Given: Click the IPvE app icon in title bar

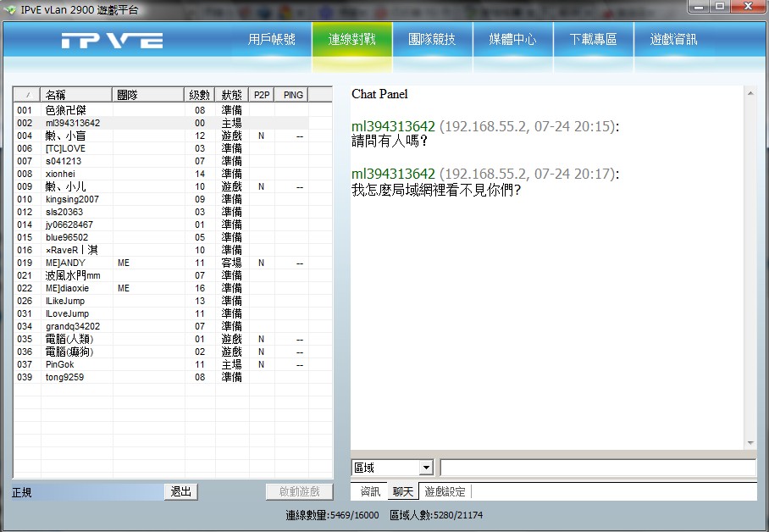Looking at the screenshot, I should coord(10,9).
